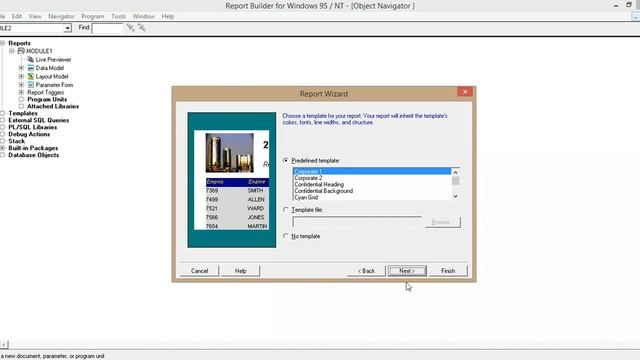Click the template list scrollbar thumb

tap(456, 181)
